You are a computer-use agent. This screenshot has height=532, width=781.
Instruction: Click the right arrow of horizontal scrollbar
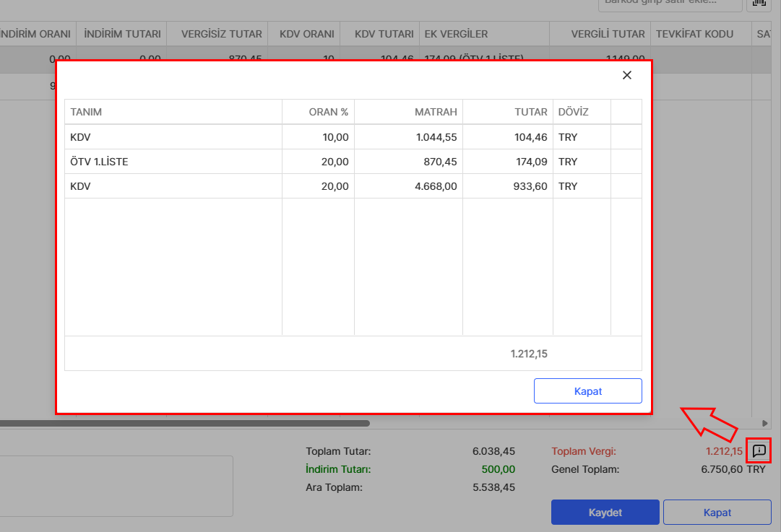765,423
